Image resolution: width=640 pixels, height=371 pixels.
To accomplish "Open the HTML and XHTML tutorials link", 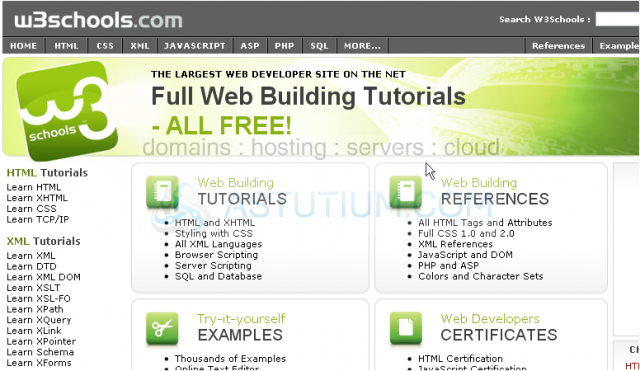I will pos(215,223).
